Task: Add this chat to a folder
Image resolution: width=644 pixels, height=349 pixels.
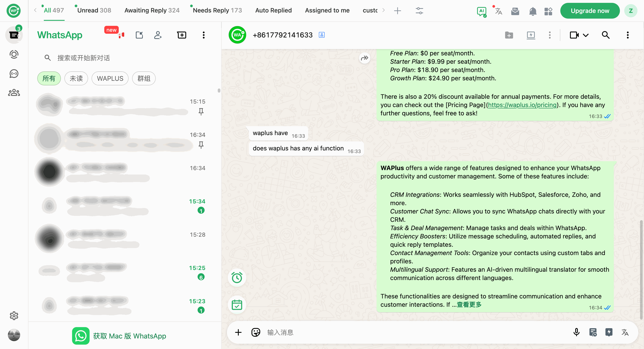Action: 509,35
